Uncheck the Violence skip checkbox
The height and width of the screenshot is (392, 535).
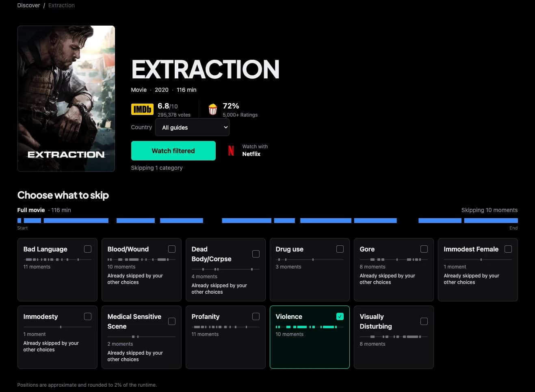[x=340, y=316]
